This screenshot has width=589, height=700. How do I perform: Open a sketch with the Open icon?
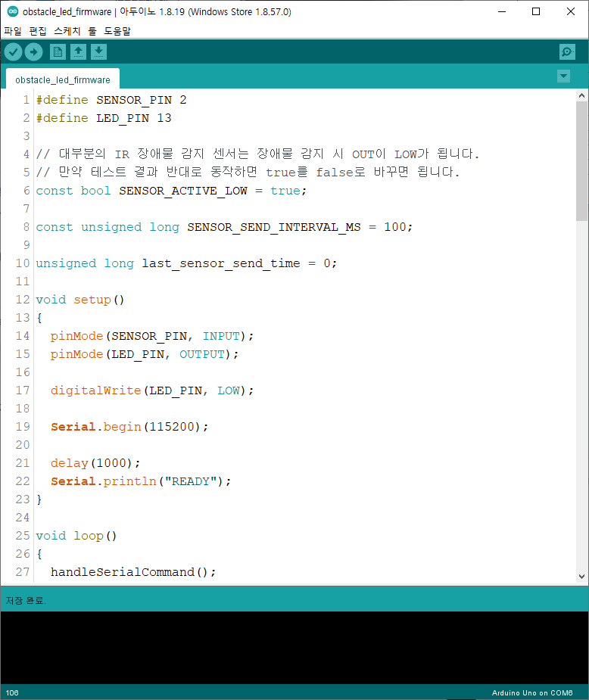tap(78, 51)
